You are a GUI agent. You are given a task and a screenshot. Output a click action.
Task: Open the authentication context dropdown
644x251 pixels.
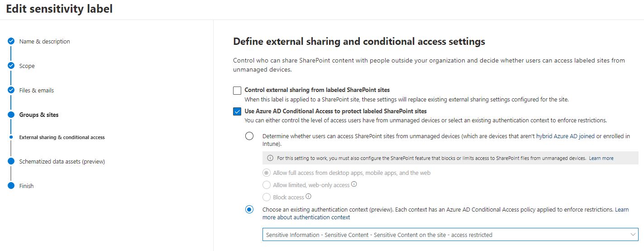tap(444, 235)
